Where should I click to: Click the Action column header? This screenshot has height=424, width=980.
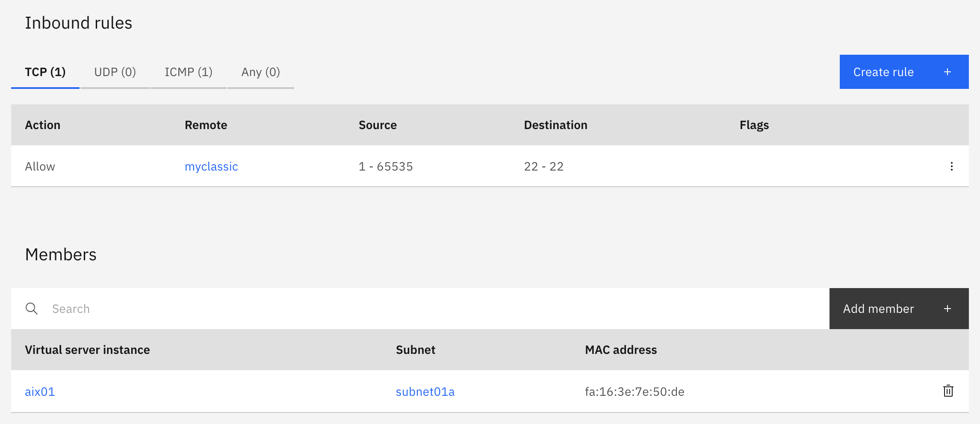(x=43, y=125)
